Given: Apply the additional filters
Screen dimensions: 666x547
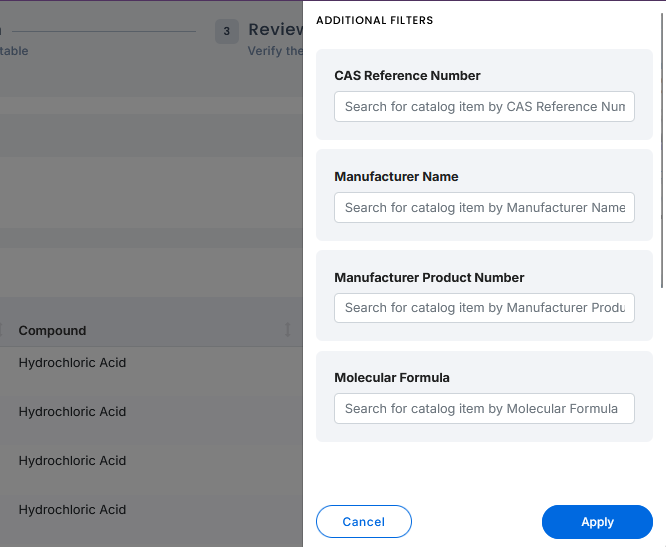Looking at the screenshot, I should (597, 522).
